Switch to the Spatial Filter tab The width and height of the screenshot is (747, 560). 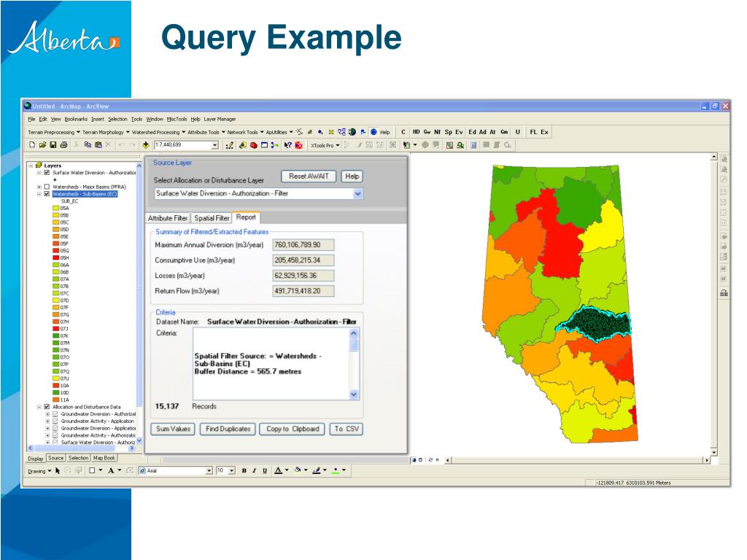(x=212, y=218)
